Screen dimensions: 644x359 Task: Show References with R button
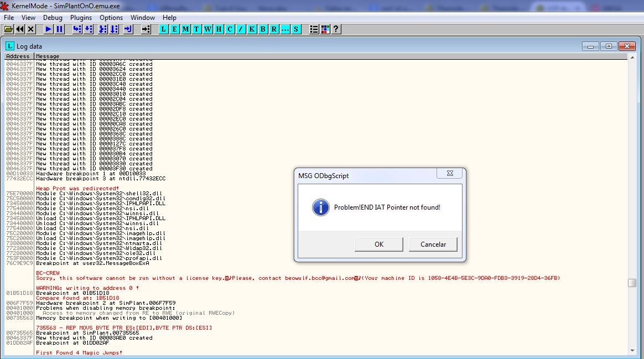(x=274, y=29)
